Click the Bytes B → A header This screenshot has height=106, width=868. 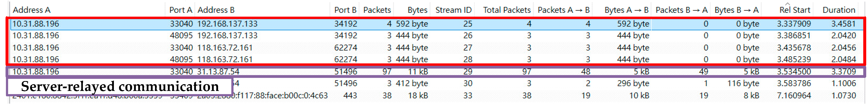click(737, 10)
